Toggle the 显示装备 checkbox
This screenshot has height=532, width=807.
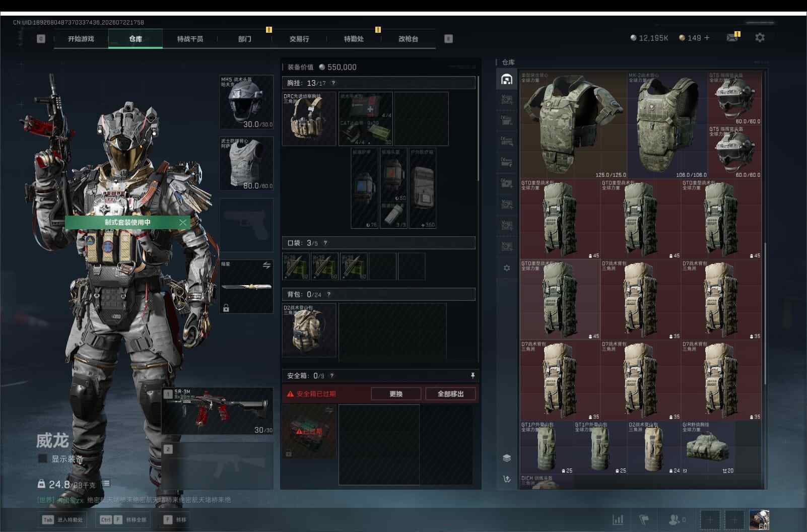point(43,459)
